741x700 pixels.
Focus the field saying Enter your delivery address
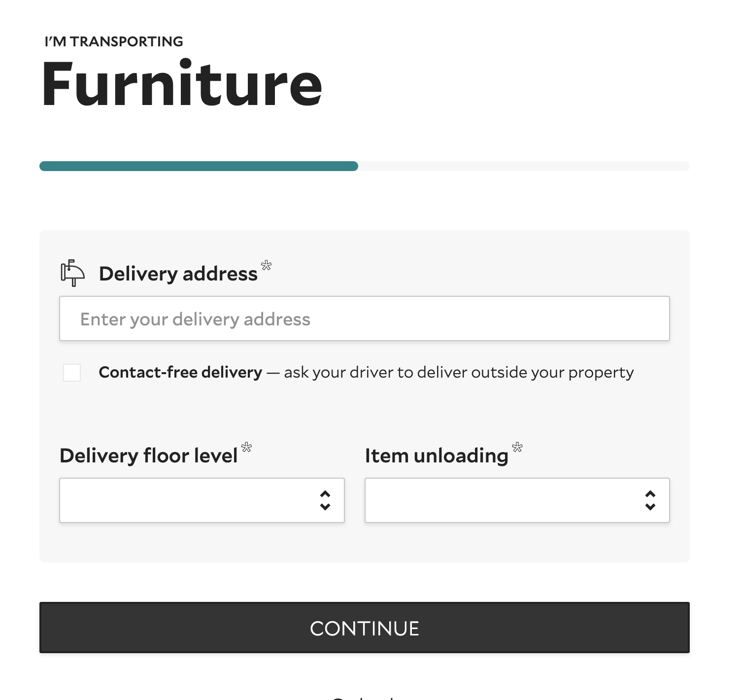[365, 318]
